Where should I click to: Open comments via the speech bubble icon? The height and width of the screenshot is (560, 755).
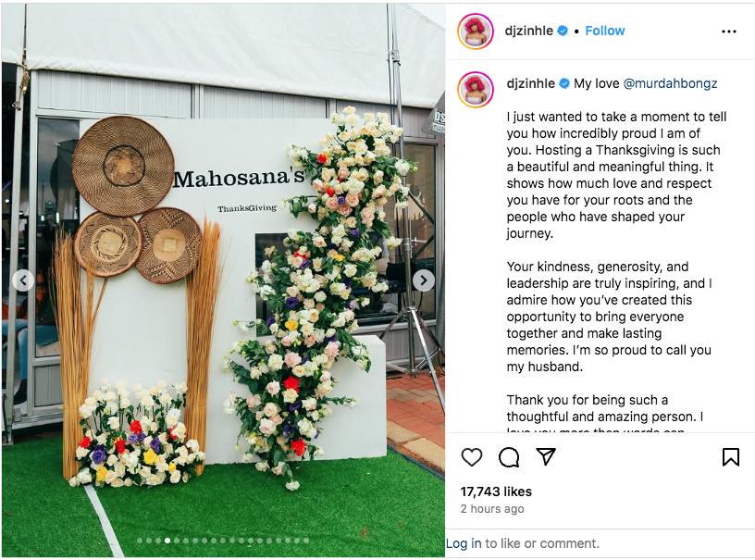click(509, 457)
